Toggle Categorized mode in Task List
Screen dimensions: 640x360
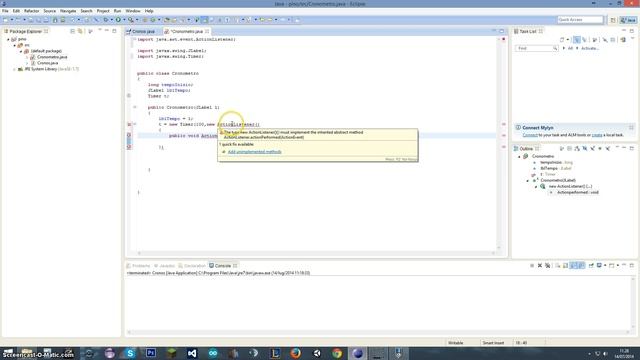tap(577, 40)
